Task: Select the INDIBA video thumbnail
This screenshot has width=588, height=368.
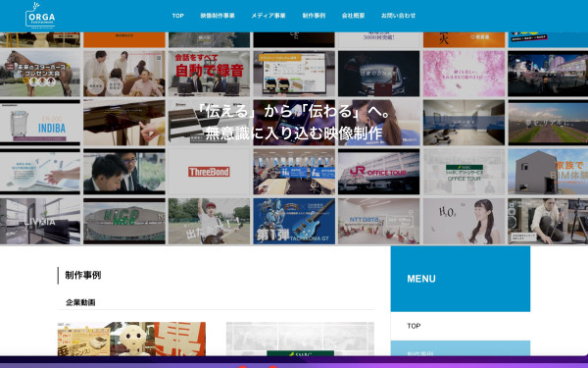Action: coord(40,123)
